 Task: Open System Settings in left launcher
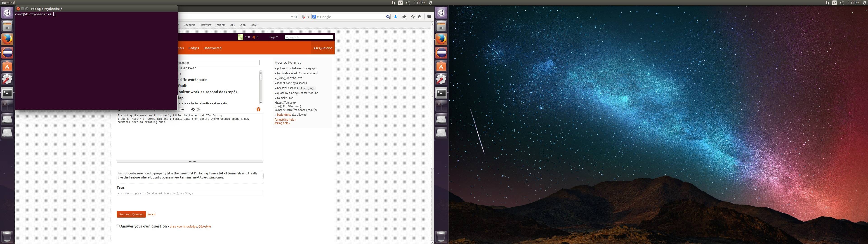[x=7, y=79]
